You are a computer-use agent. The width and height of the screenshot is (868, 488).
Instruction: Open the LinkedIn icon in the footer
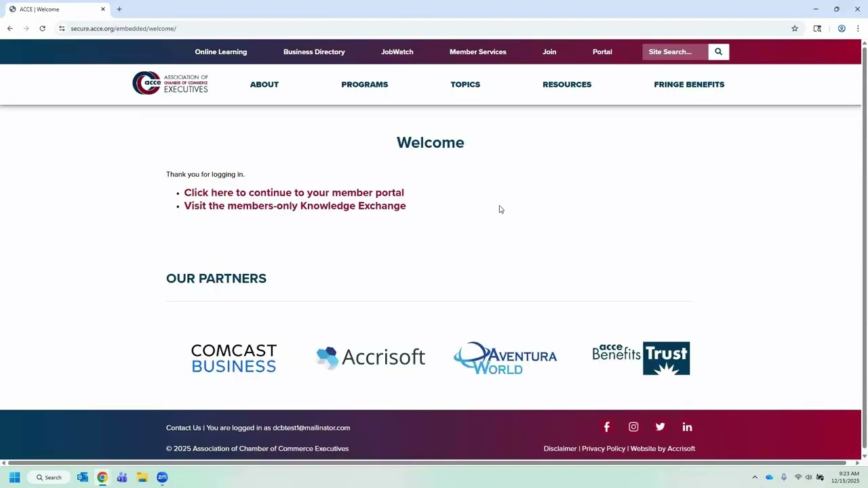point(687,427)
